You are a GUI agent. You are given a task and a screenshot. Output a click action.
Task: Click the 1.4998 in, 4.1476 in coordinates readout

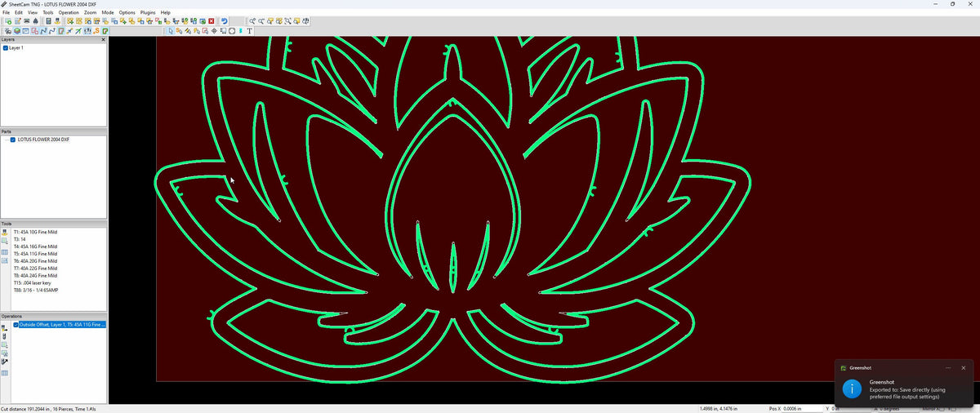(719, 408)
